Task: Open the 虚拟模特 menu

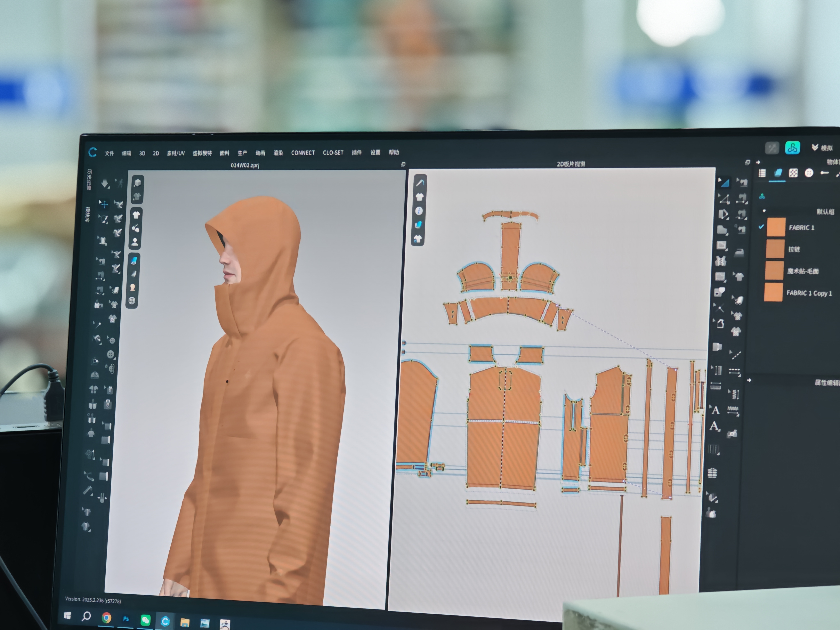Action: click(x=202, y=153)
